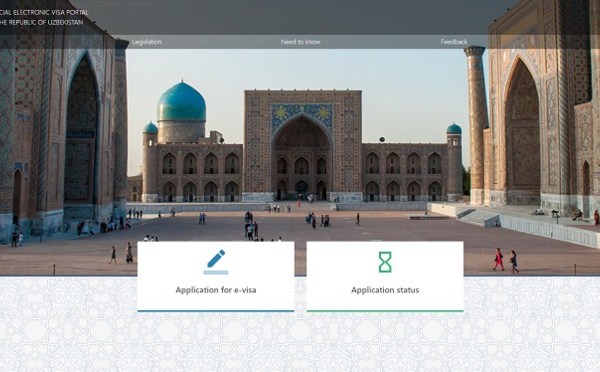Open the Need to know page
This screenshot has height=372, width=600.
pyautogui.click(x=300, y=42)
